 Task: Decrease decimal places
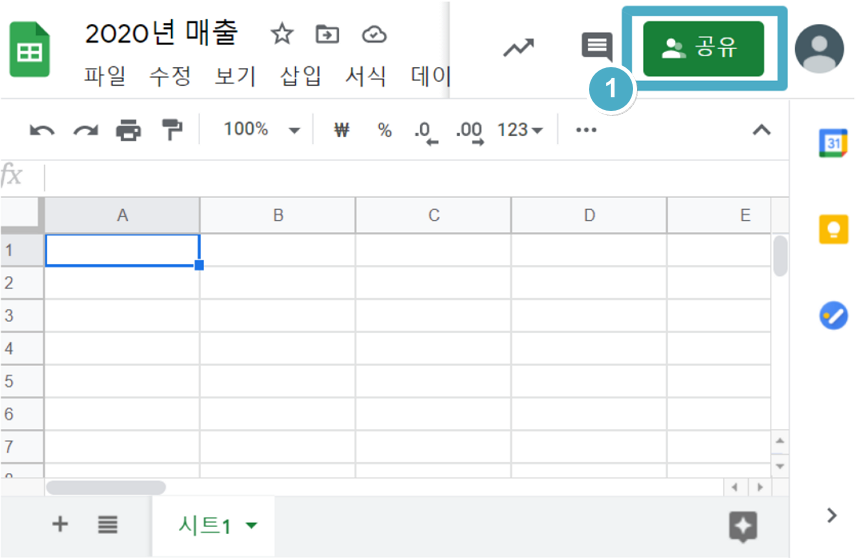coord(426,132)
